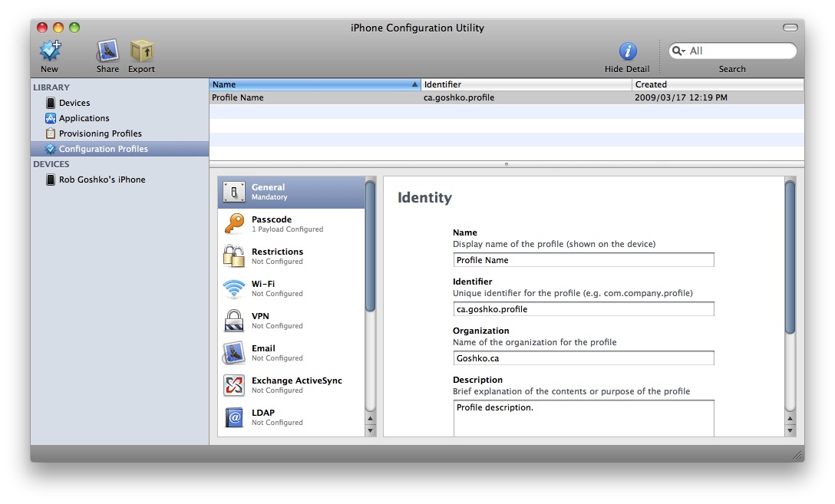The height and width of the screenshot is (504, 835).
Task: Click the split view divider handle
Action: point(507,164)
